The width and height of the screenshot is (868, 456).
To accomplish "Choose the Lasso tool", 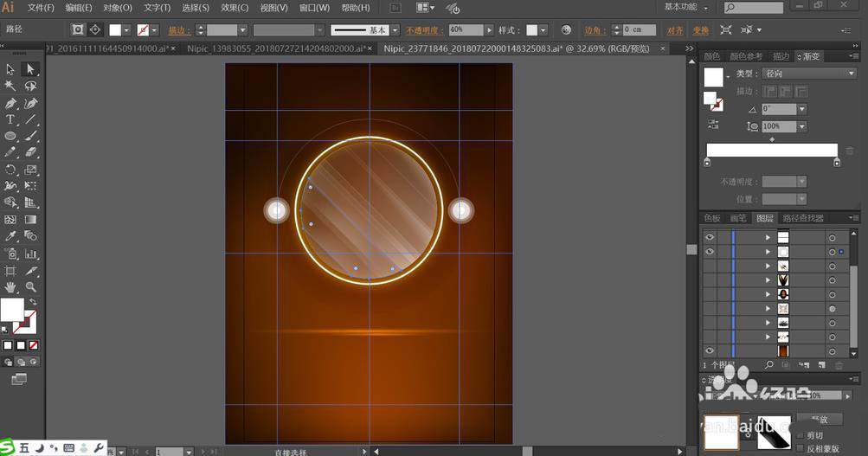I will click(30, 86).
